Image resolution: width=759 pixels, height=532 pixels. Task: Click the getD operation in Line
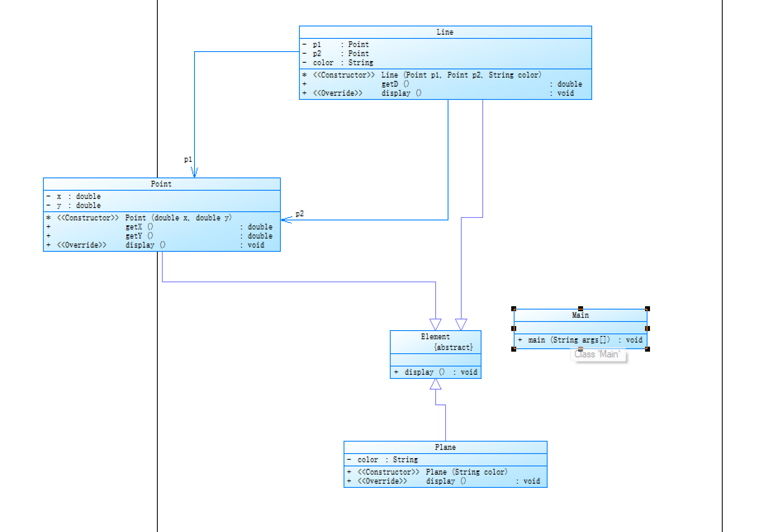442,84
